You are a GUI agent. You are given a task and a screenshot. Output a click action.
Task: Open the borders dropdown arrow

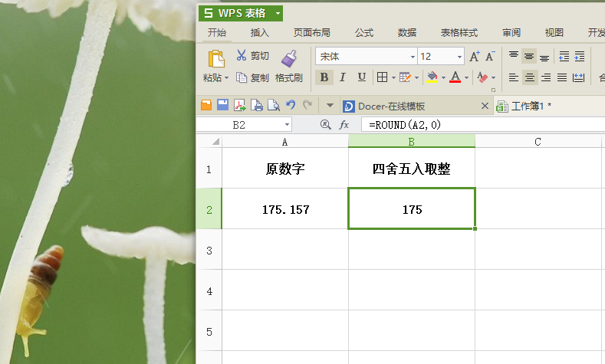393,78
